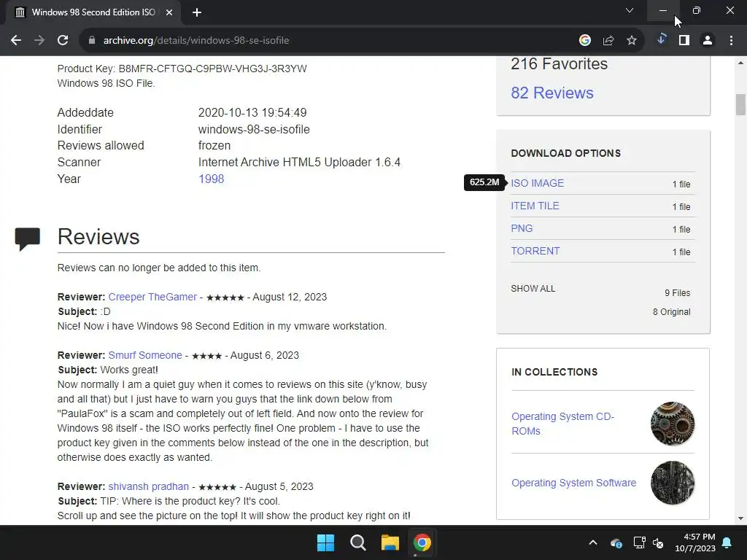Open the clock and date 4:57 PM
The height and width of the screenshot is (560, 747).
click(x=695, y=542)
